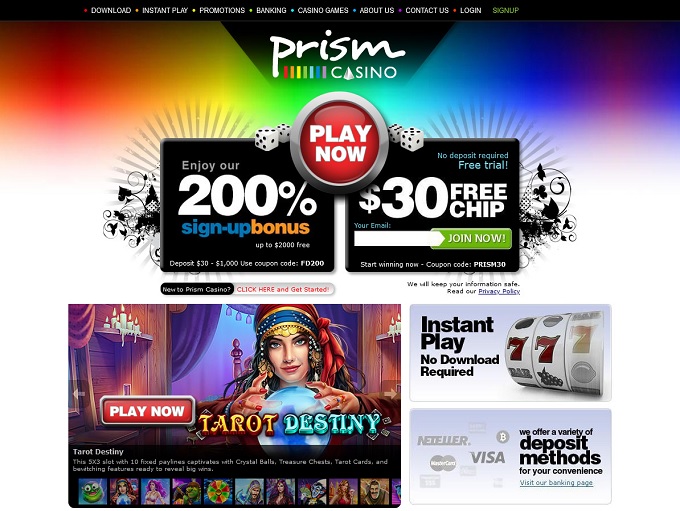
Task: Click the Bitcoin icon in deposit methods
Action: pyautogui.click(x=503, y=436)
